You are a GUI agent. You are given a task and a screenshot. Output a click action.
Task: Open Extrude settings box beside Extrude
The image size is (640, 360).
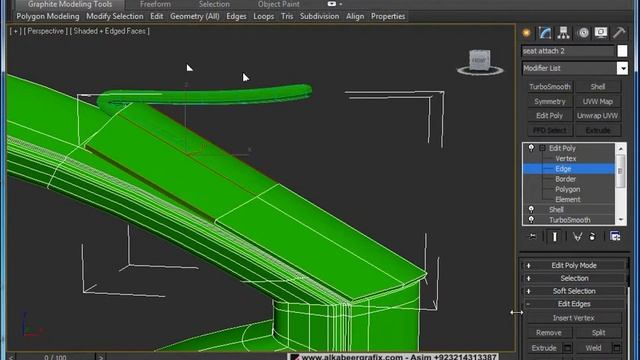click(567, 348)
